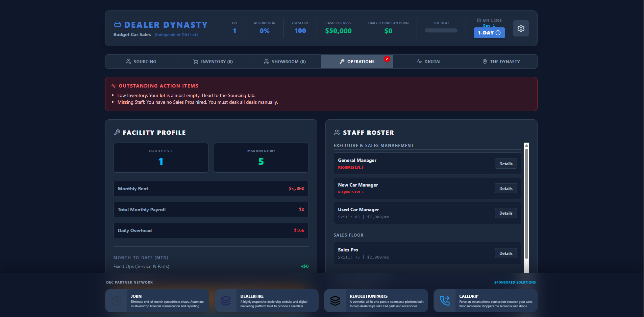Image resolution: width=644 pixels, height=317 pixels.
Task: Click the Total Monthly Payroll row
Action: 211,210
